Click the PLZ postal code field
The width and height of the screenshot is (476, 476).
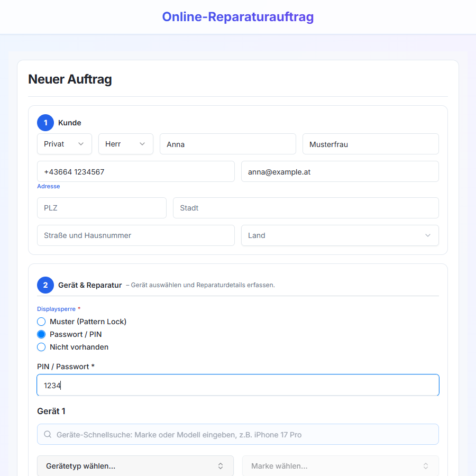[102, 208]
